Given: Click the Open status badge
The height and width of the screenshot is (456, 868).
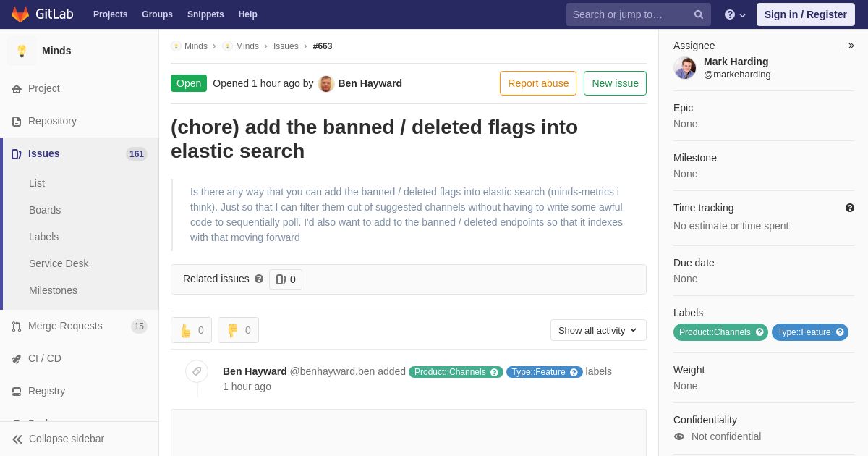Looking at the screenshot, I should (189, 83).
